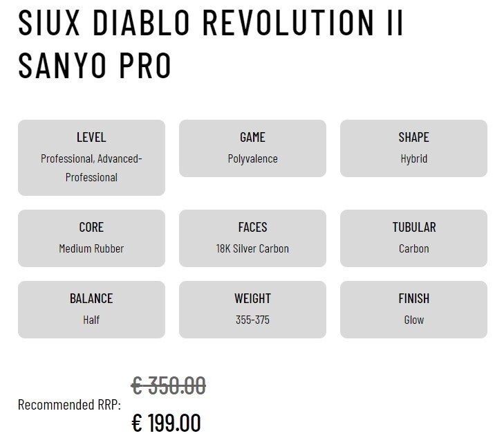The image size is (504, 447).
Task: Select the LEVEL specification card heading
Action: click(x=91, y=137)
